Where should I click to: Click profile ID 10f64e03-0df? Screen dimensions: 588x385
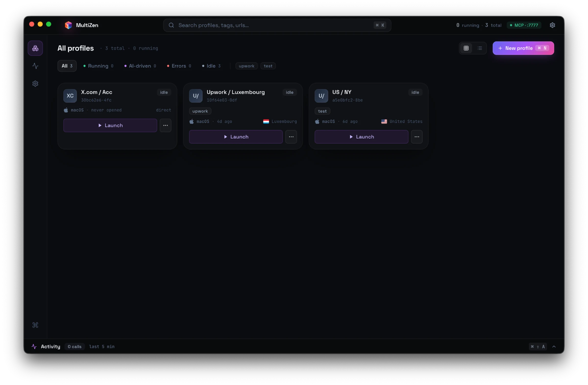pos(222,100)
